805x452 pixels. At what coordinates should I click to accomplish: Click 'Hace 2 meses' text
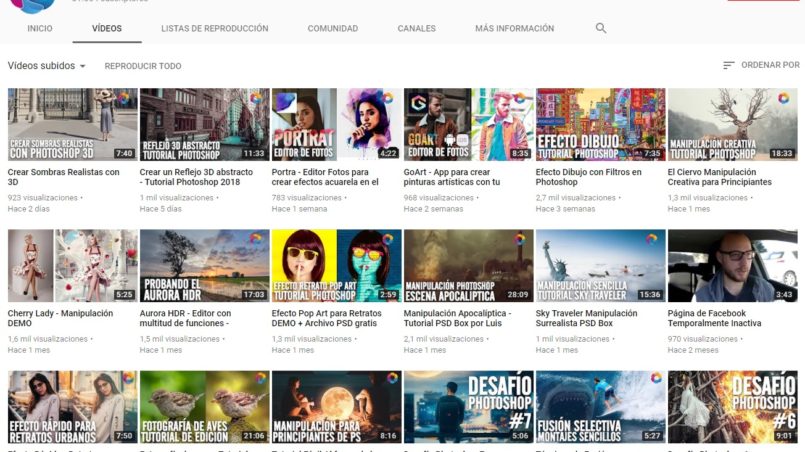(x=693, y=350)
